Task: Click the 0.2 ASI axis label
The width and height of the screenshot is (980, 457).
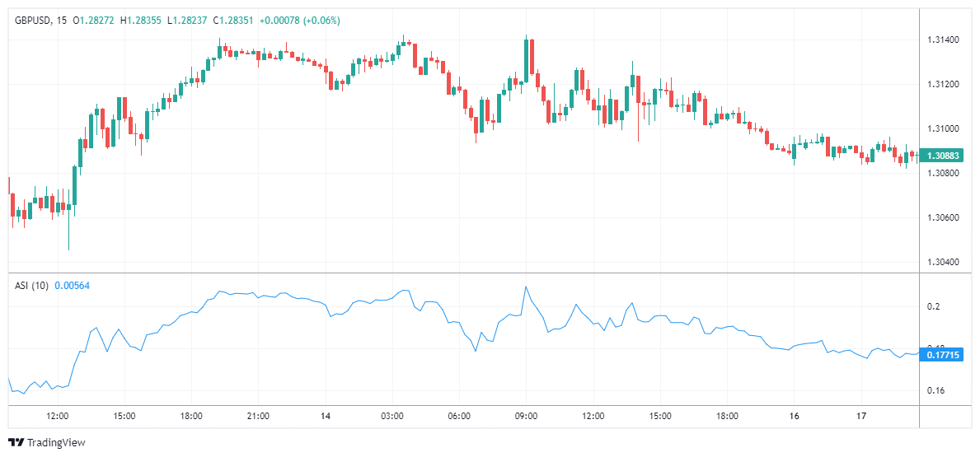Action: [934, 306]
